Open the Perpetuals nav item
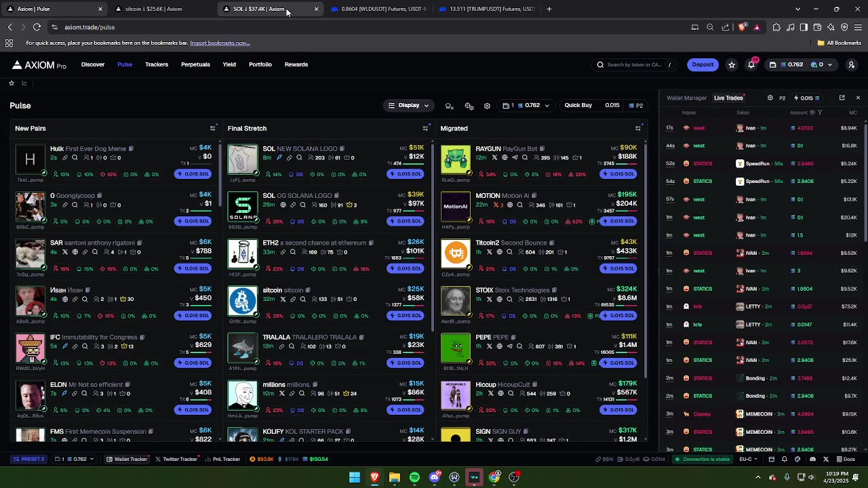Viewport: 868px width, 488px height. click(x=195, y=64)
